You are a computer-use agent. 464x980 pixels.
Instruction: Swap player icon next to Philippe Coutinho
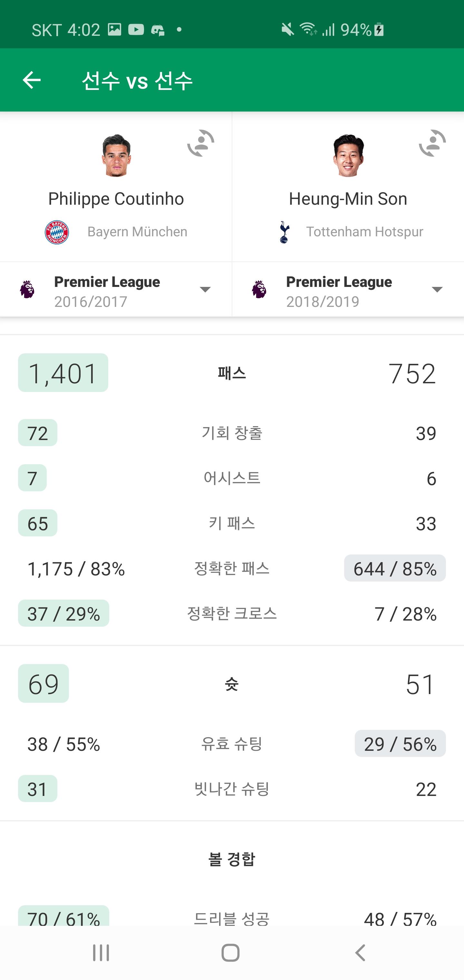pyautogui.click(x=201, y=143)
